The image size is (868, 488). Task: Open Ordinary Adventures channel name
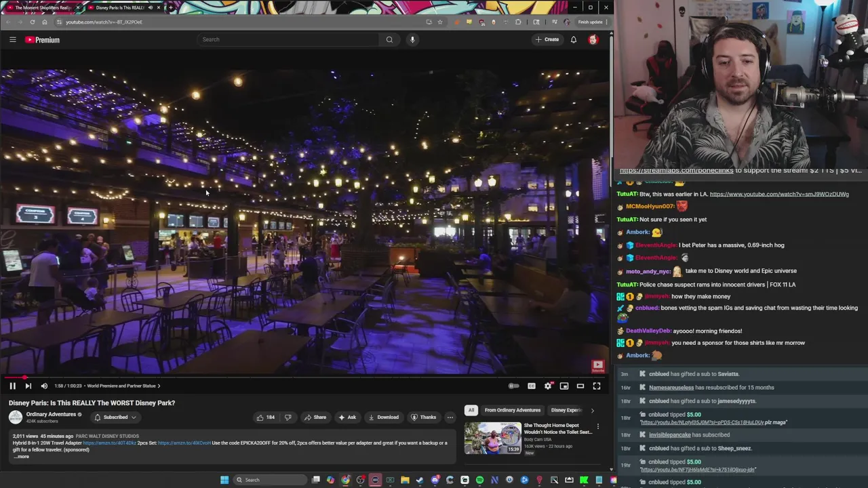tap(51, 414)
